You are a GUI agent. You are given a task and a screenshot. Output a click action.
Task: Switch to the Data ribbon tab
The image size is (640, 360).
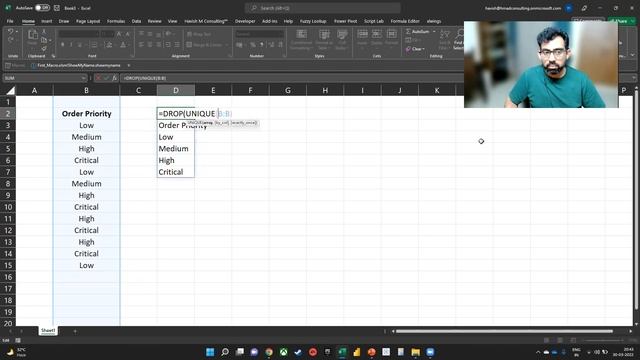pos(136,21)
